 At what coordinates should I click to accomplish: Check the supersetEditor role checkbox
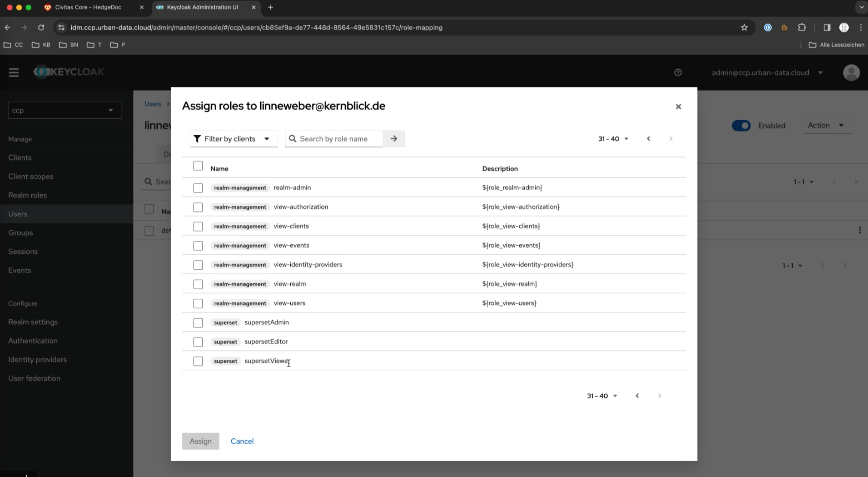pyautogui.click(x=198, y=342)
